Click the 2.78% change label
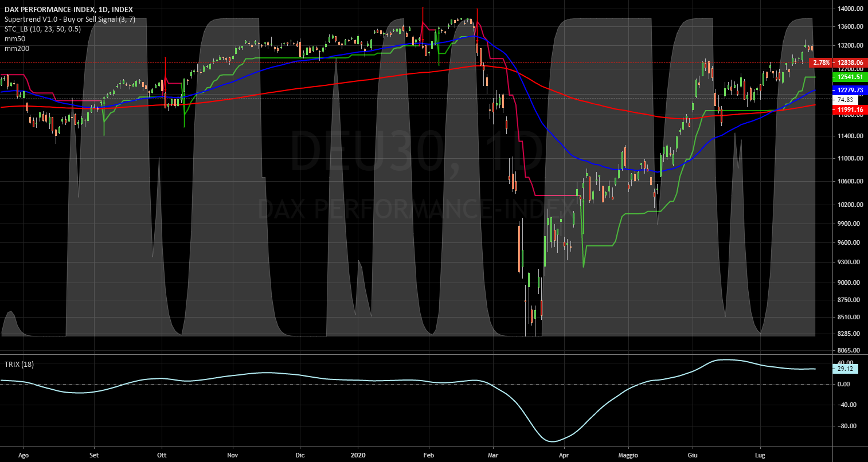 point(821,62)
